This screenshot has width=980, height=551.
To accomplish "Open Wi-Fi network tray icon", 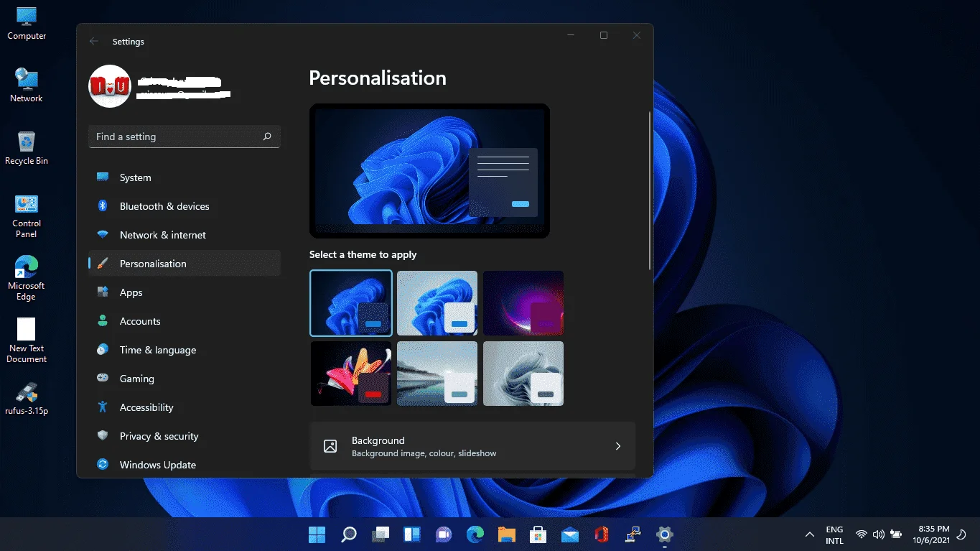I will 862,534.
